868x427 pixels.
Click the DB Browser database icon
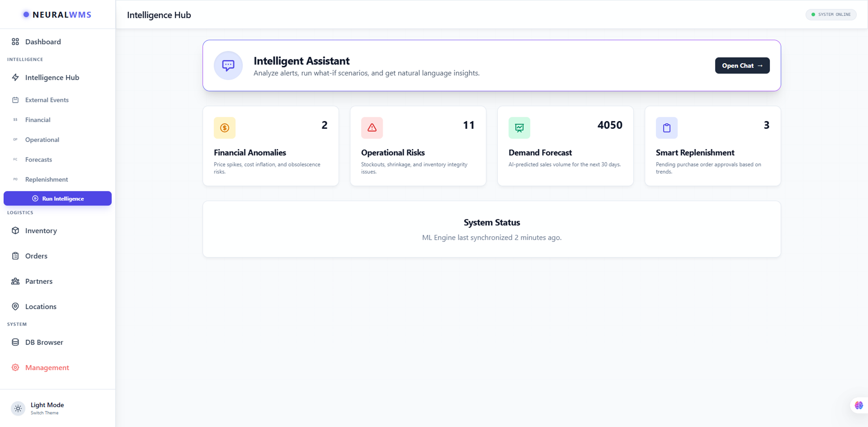[15, 342]
